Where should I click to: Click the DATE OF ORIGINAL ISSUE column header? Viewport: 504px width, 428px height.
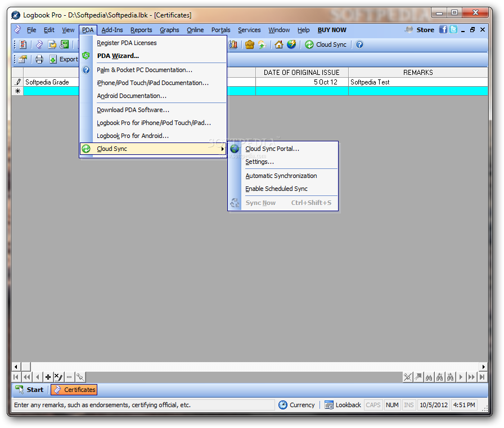click(x=302, y=73)
